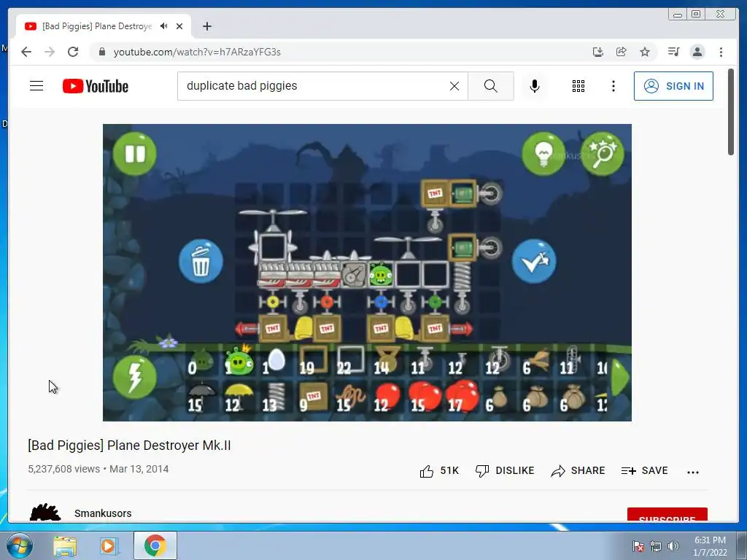Screen dimensions: 747x560
Task: Click the egg part in tray
Action: (x=274, y=362)
